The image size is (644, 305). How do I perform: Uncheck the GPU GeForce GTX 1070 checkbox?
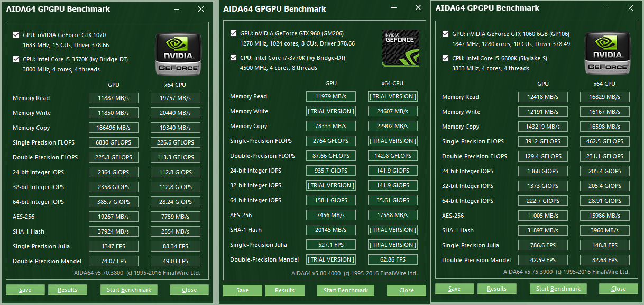[x=16, y=35]
